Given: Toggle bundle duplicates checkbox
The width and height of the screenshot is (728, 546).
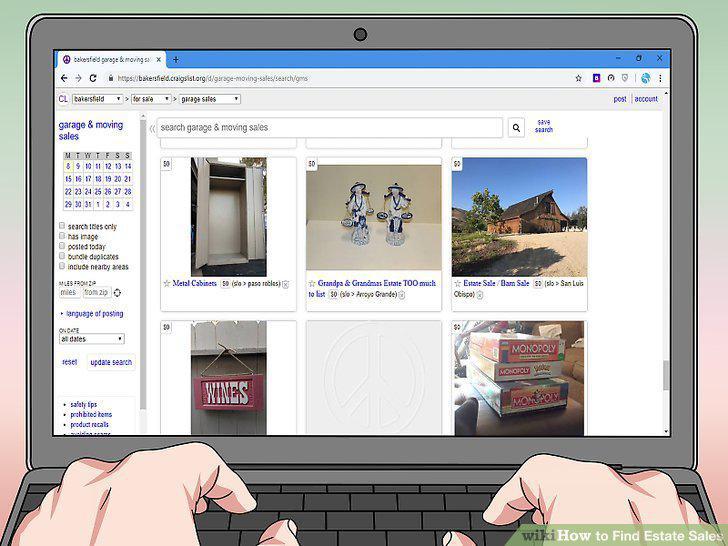Looking at the screenshot, I should click(62, 256).
